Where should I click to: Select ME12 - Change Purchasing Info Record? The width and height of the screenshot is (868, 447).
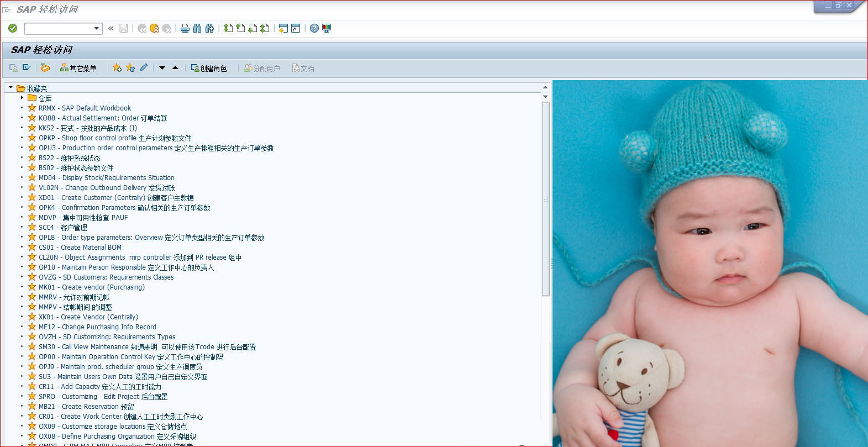97,327
